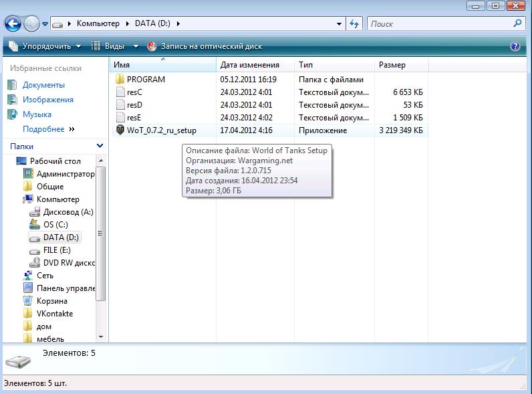Open the Упорядочить dropdown menu

45,46
